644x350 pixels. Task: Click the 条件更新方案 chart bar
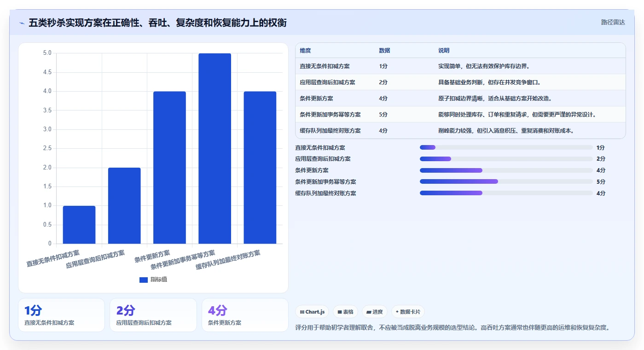[x=169, y=168]
